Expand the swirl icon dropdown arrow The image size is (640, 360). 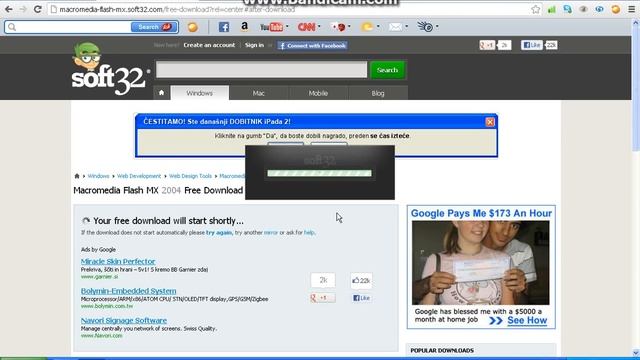click(437, 27)
